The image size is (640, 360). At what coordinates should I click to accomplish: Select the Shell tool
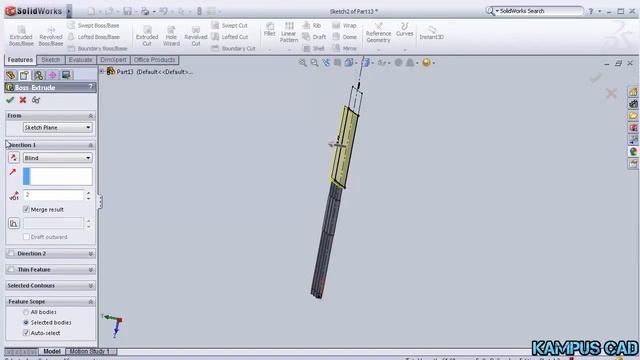(x=313, y=48)
